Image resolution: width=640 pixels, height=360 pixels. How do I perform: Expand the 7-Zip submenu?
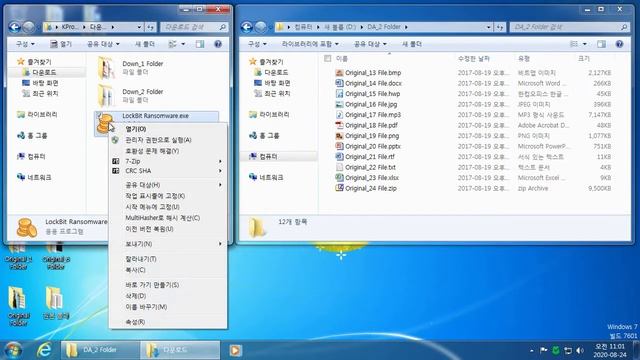coord(168,161)
